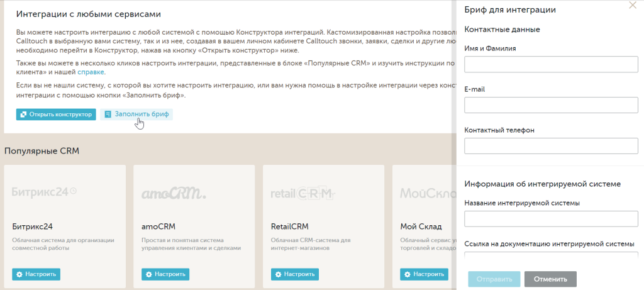
Task: Click the 'Интеграции с любыми сервисами' heading
Action: pos(88,14)
